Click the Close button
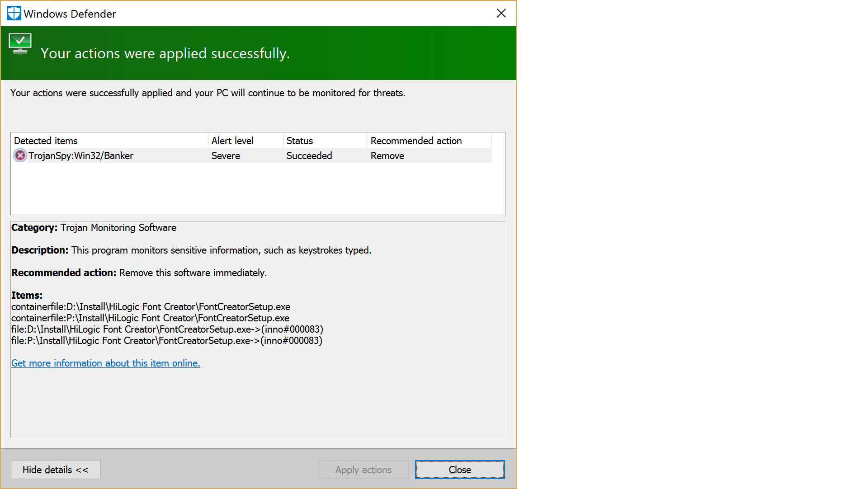Screen dimensions: 868x489 coord(460,470)
